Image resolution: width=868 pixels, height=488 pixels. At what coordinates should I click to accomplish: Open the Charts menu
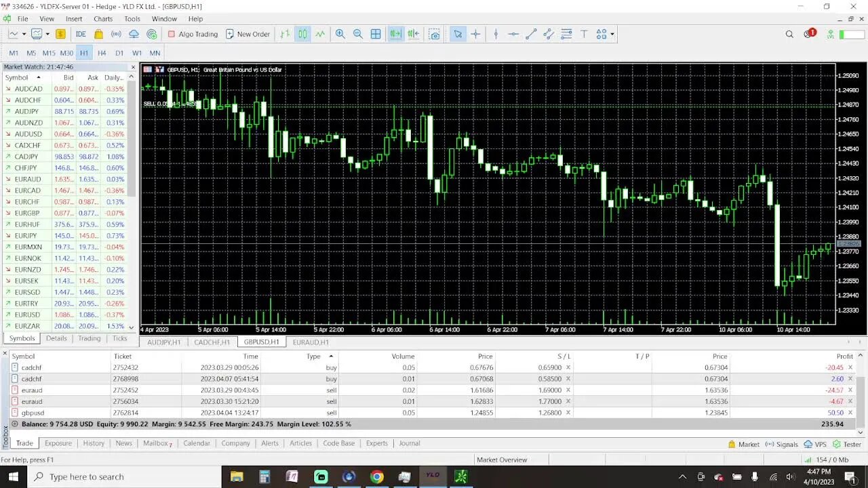click(x=103, y=19)
